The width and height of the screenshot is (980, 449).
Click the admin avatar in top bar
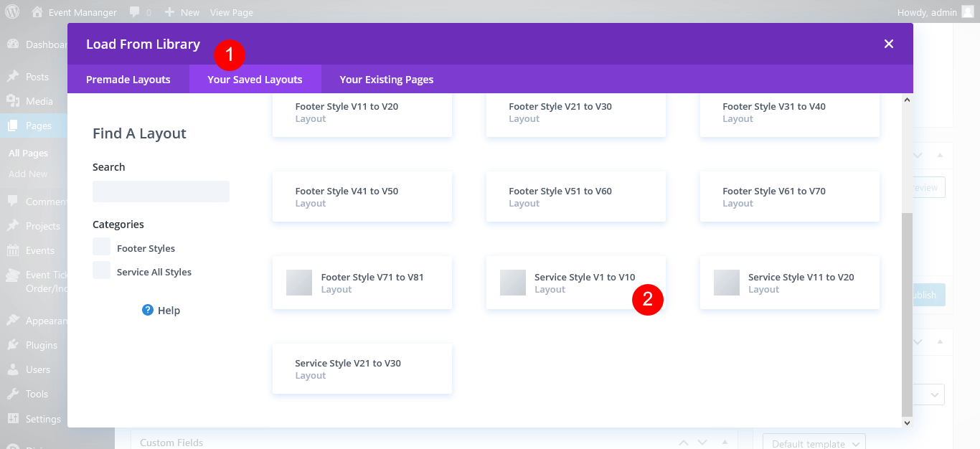click(968, 11)
